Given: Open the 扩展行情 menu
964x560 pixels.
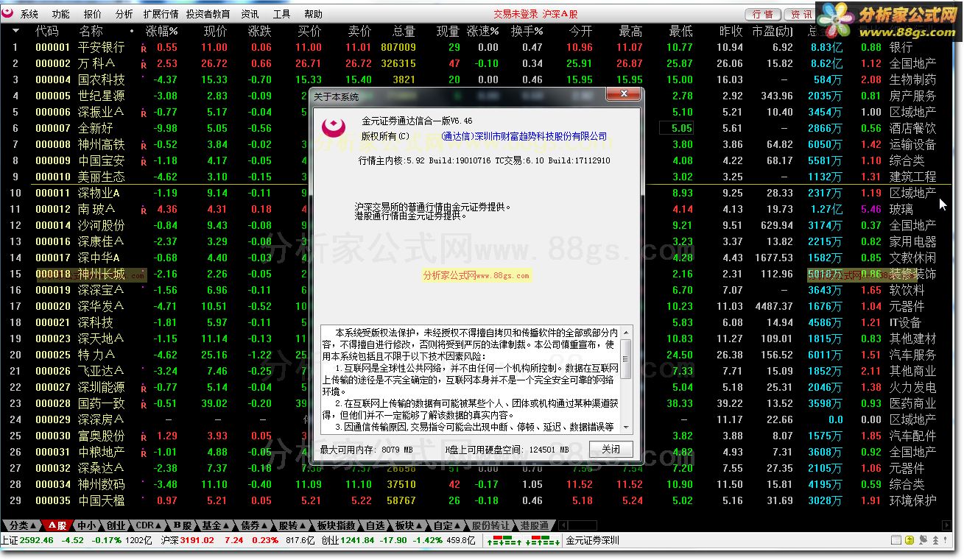Looking at the screenshot, I should pyautogui.click(x=161, y=14).
